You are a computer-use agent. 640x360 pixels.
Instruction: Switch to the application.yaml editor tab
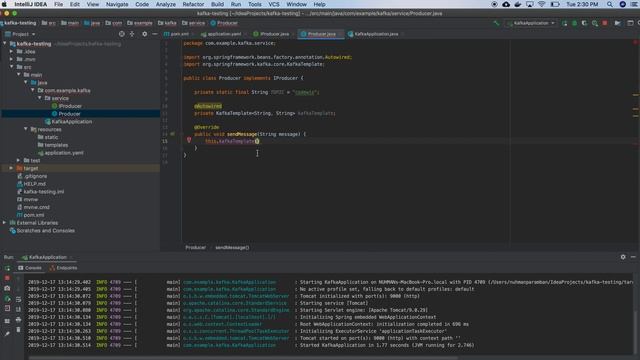222,34
